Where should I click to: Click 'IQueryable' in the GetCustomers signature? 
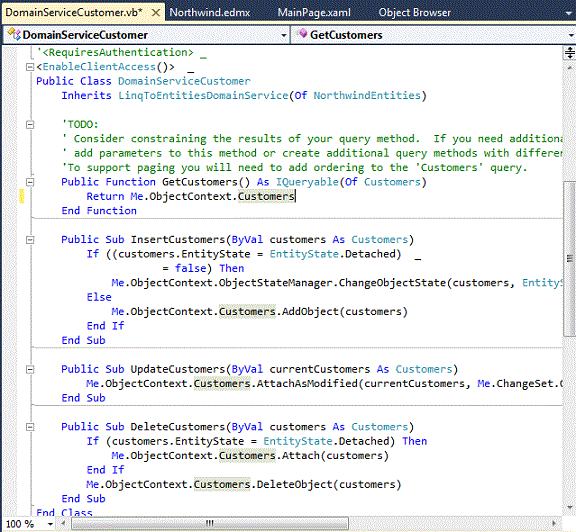(x=307, y=182)
